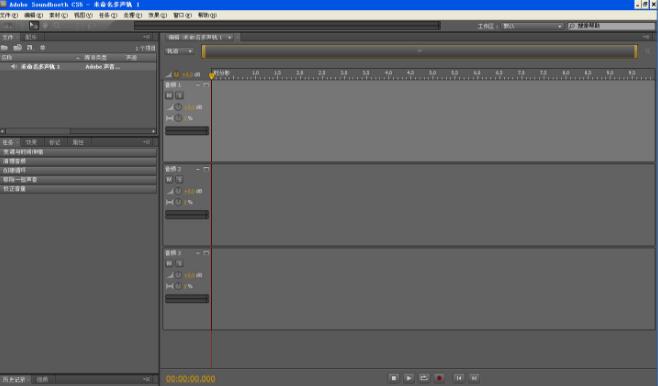This screenshot has width=658, height=386.
Task: Click the trash icon in Files panel toolbar
Action: tap(42, 48)
